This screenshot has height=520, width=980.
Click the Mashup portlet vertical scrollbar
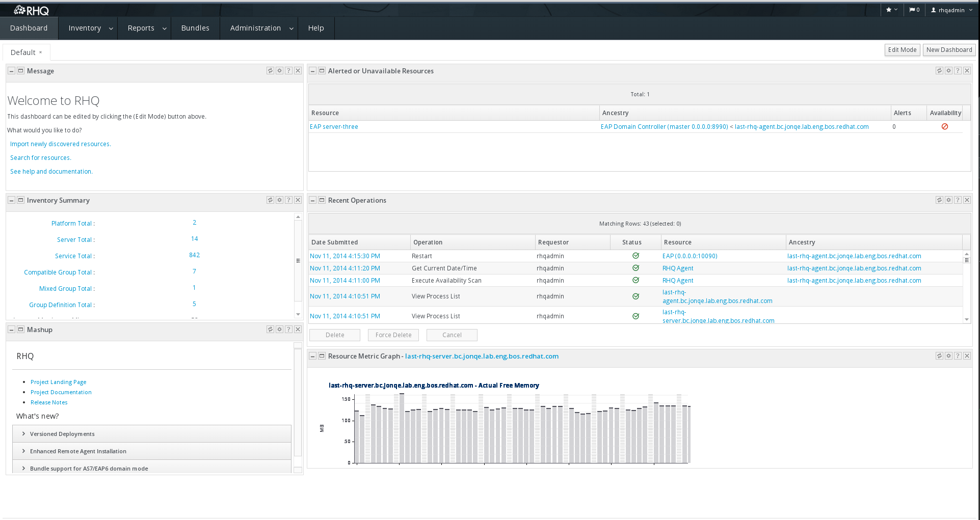click(x=298, y=408)
